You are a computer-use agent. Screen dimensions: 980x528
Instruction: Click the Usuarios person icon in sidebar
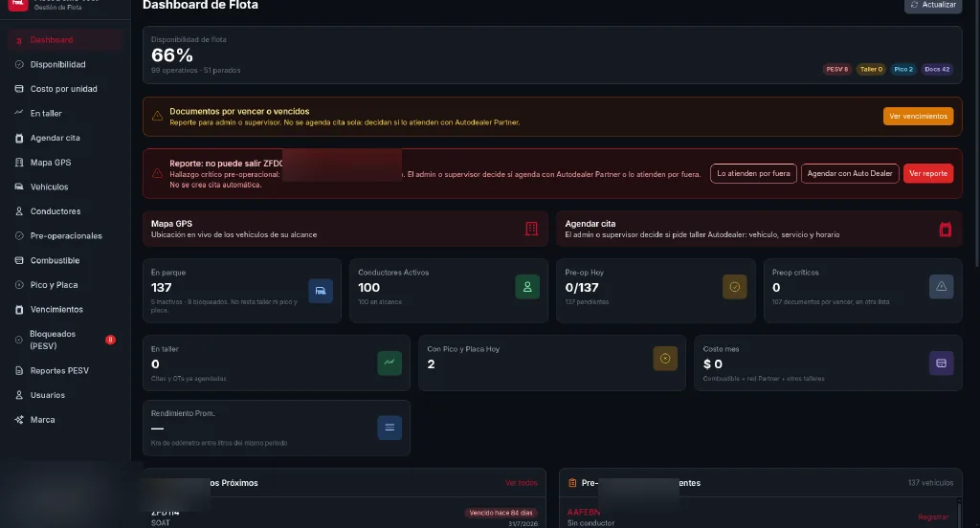coord(19,395)
